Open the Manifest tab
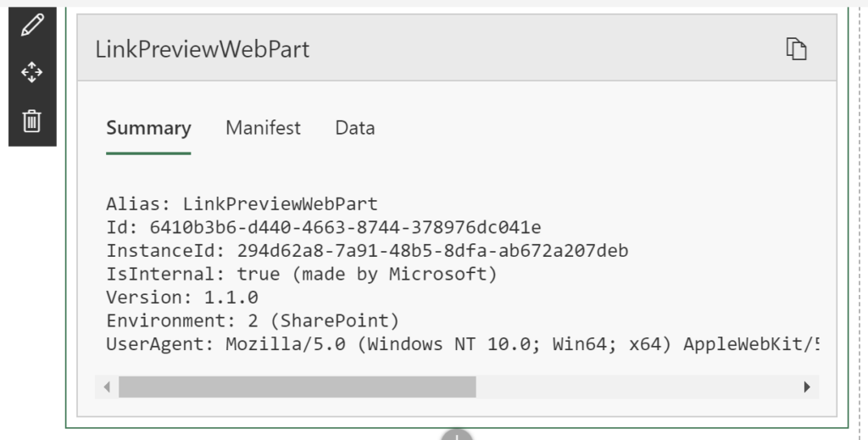Screen dimensions: 868x440 pos(263,128)
